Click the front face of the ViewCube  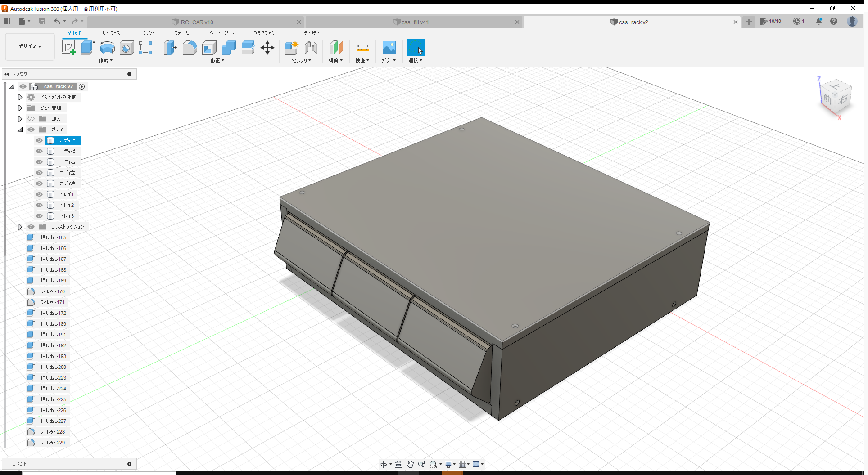(x=827, y=99)
